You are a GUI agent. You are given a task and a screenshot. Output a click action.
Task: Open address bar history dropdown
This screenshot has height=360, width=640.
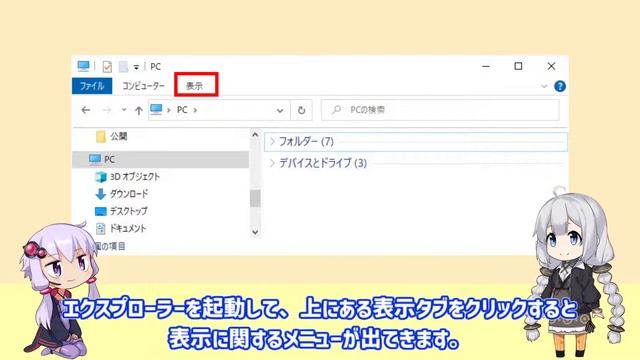(280, 110)
